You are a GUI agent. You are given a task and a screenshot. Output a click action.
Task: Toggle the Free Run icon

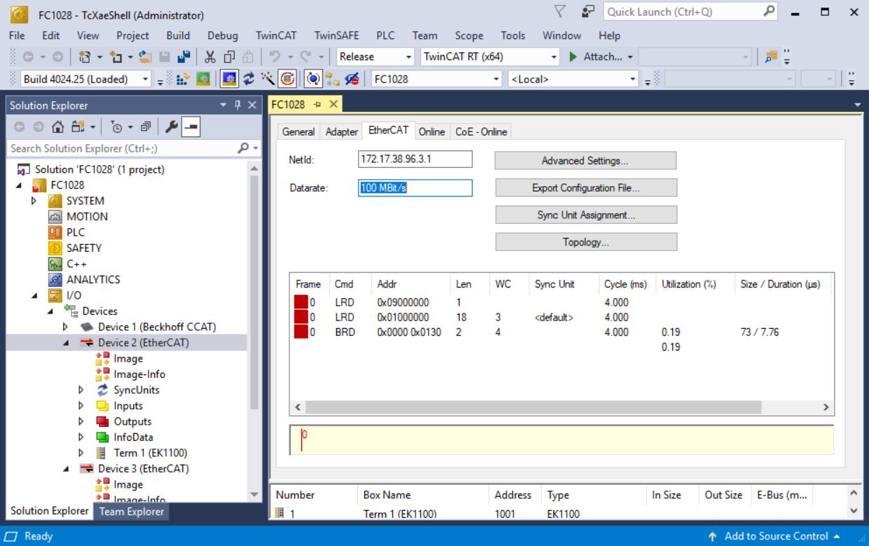tap(287, 79)
